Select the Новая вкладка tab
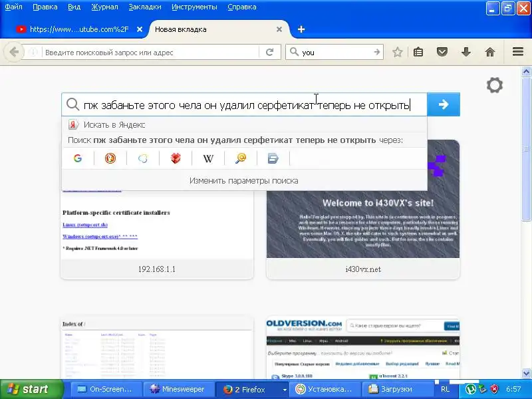 [x=219, y=29]
